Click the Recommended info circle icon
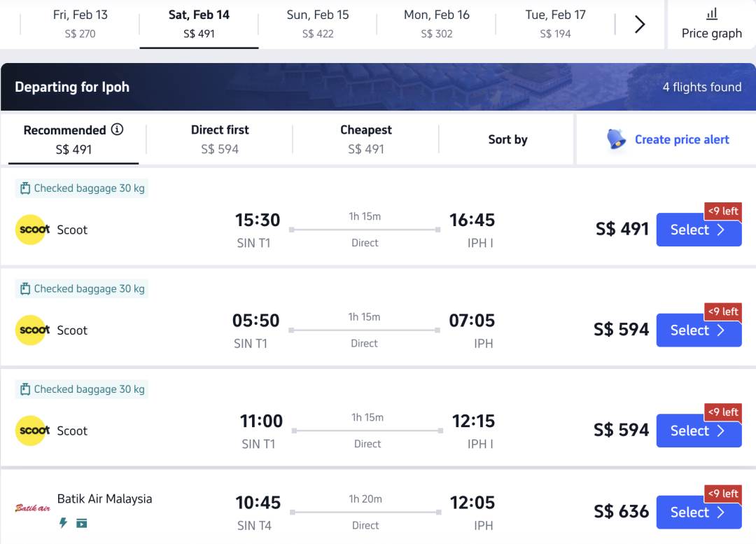 point(117,130)
